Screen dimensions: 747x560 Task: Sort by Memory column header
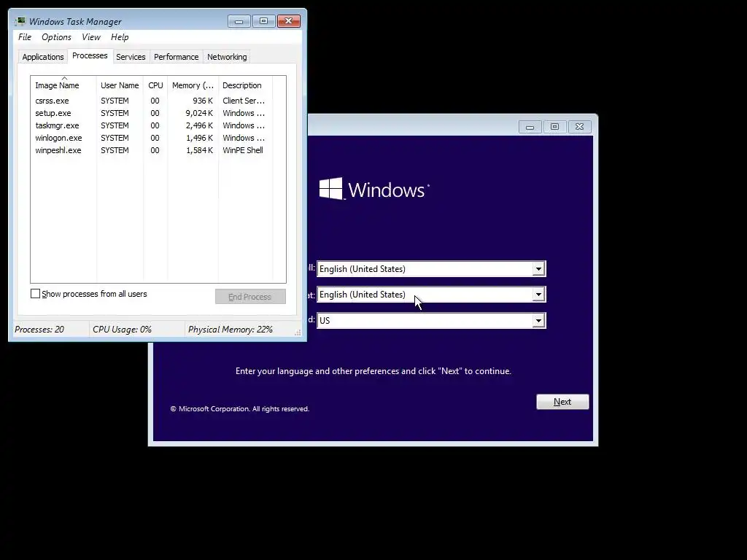(x=193, y=85)
